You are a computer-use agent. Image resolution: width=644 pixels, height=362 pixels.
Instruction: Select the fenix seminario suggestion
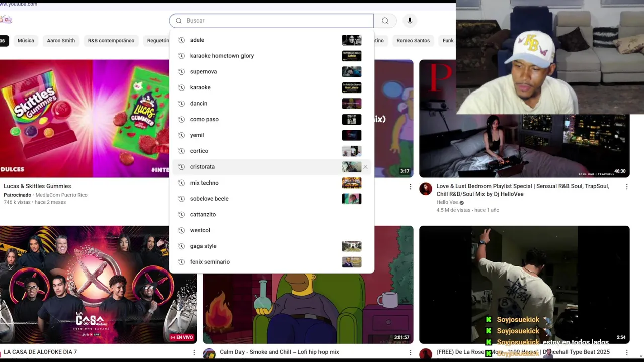(271, 262)
